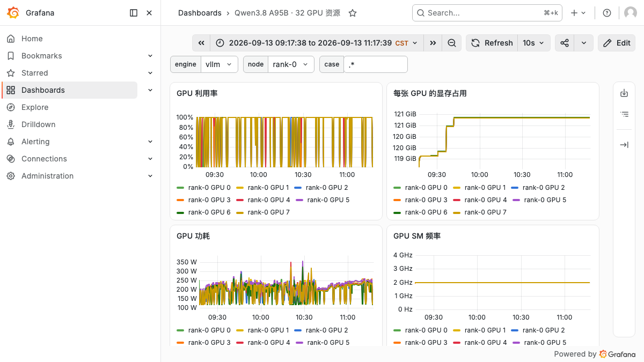Screen dimensions: 644x362
Task: Open Administration in the sidebar
Action: click(x=47, y=176)
